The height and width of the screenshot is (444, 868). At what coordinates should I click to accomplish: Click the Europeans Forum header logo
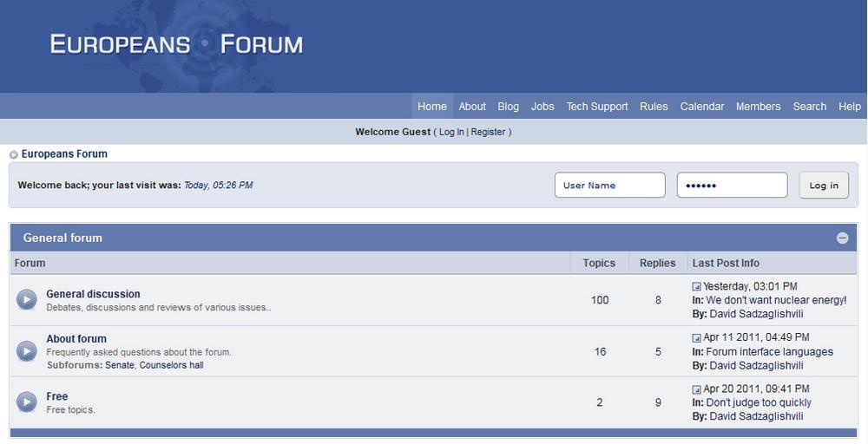click(176, 44)
